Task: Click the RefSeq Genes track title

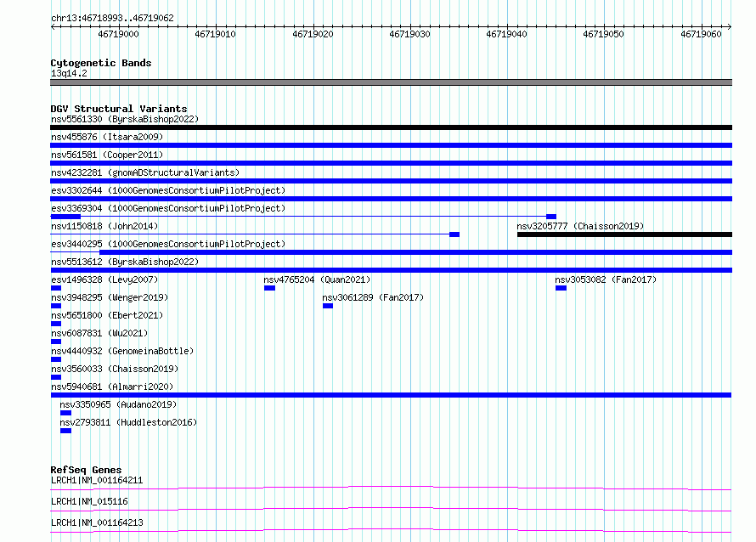Action: coord(86,470)
